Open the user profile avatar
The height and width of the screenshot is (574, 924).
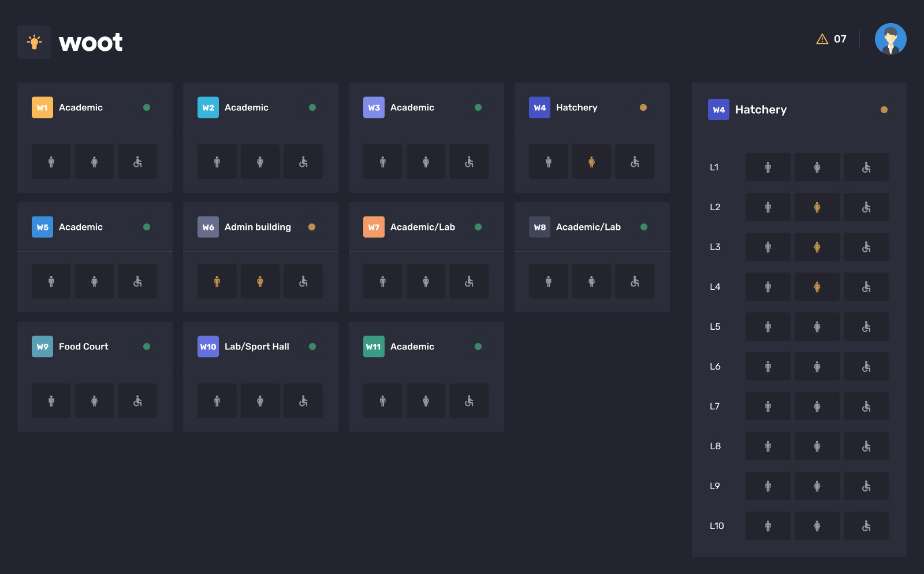(x=890, y=39)
